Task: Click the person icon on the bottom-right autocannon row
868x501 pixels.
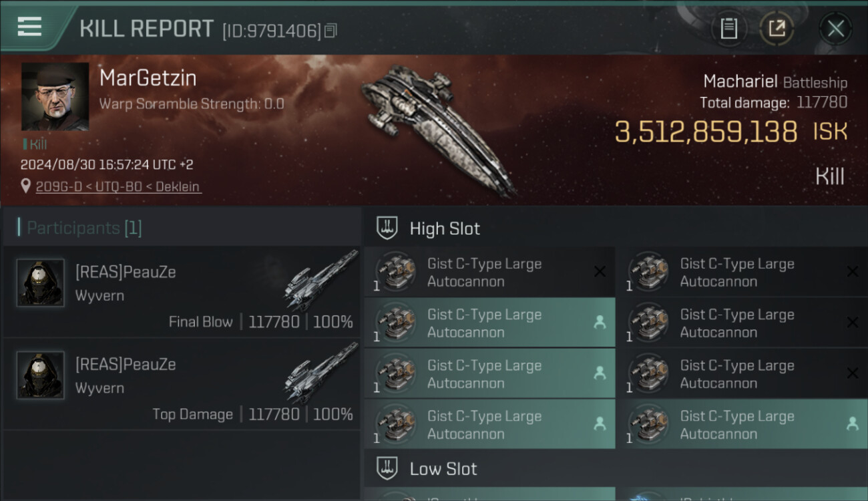Action: click(852, 424)
